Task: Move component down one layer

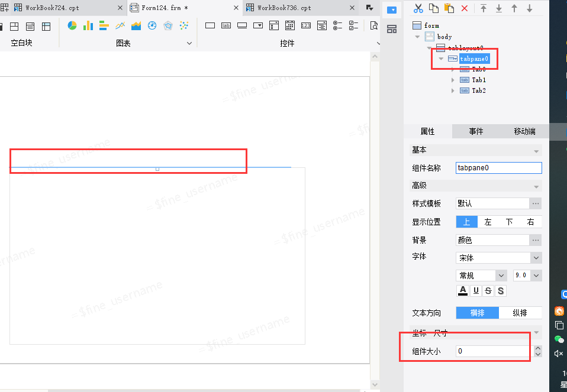Action: click(x=529, y=8)
